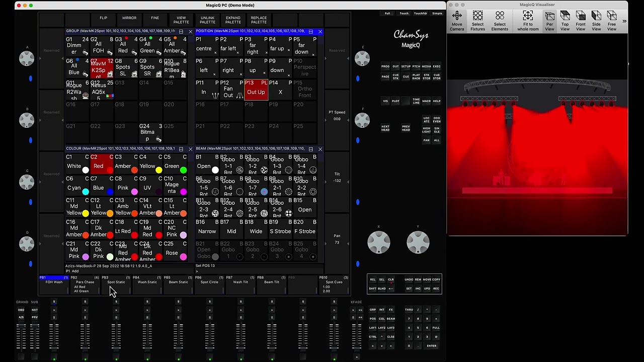Open VIEW PALETTE soft button
The image size is (644, 362).
pos(181,20)
